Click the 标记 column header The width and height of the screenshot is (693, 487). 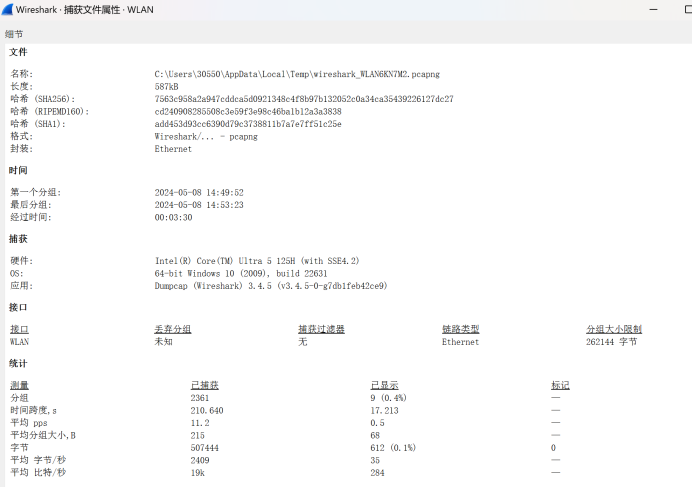pos(560,385)
